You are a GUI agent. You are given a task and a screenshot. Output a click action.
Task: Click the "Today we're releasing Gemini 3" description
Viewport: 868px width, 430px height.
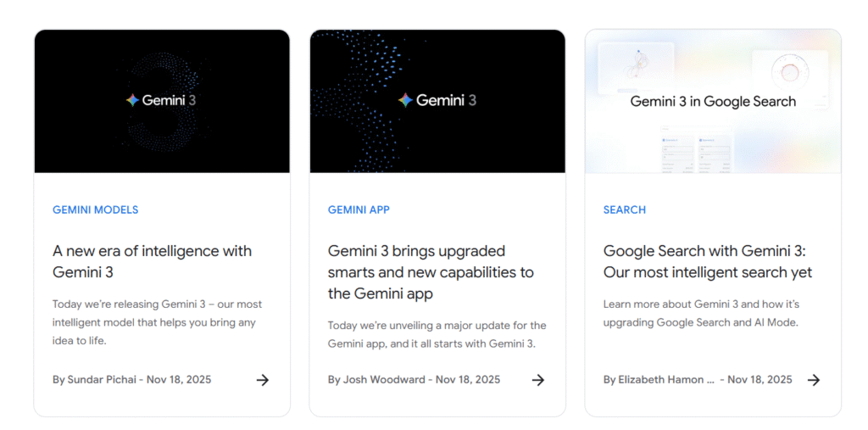pyautogui.click(x=157, y=322)
